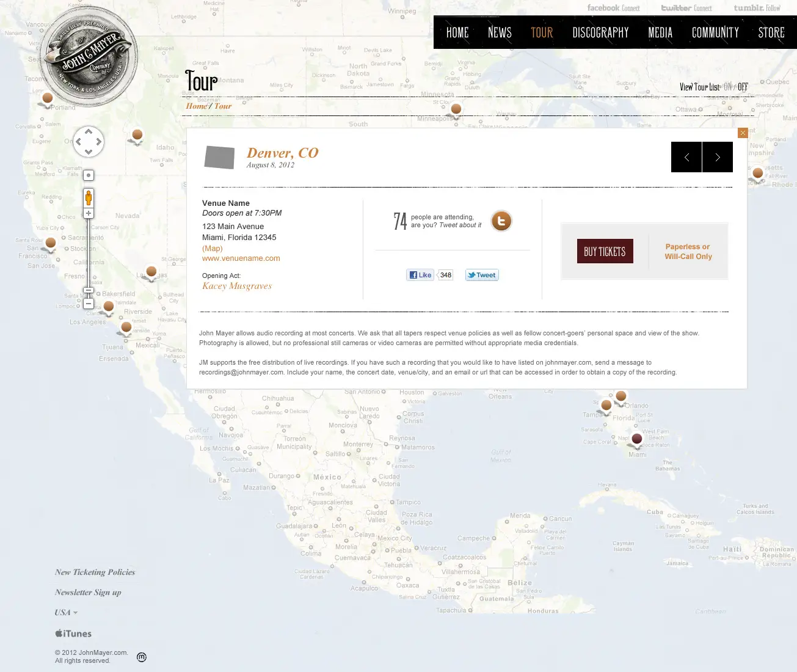Open the USA country dropdown

click(66, 612)
